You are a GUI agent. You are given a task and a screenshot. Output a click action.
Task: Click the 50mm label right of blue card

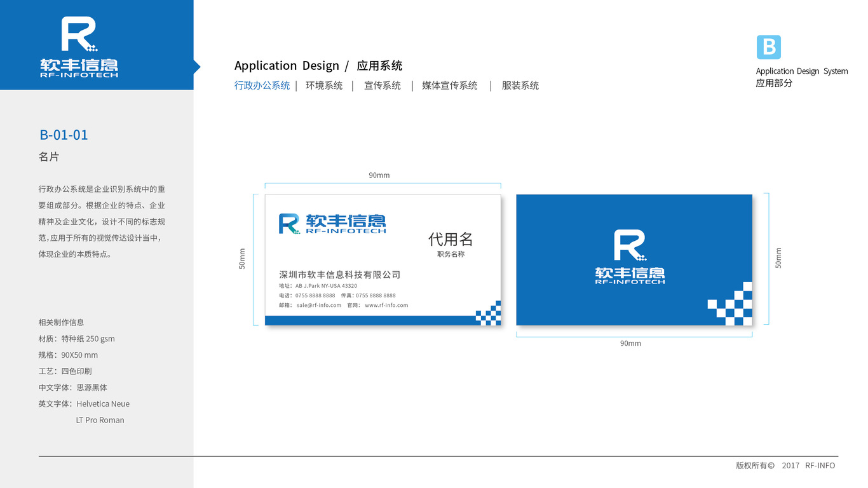click(778, 257)
